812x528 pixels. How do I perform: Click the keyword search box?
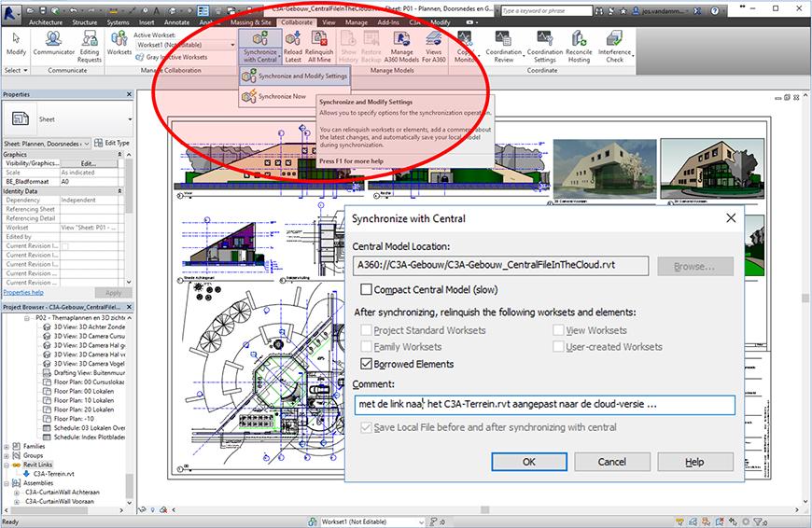546,10
